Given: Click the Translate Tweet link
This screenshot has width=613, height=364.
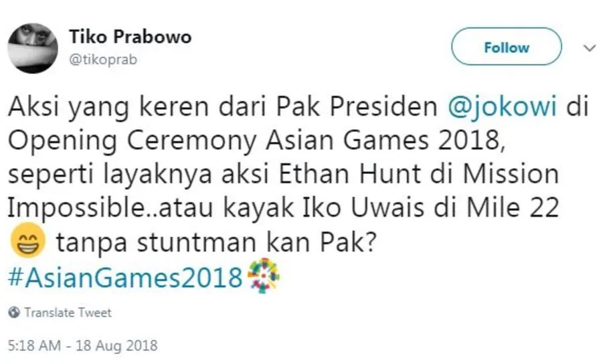Looking at the screenshot, I should [x=68, y=312].
